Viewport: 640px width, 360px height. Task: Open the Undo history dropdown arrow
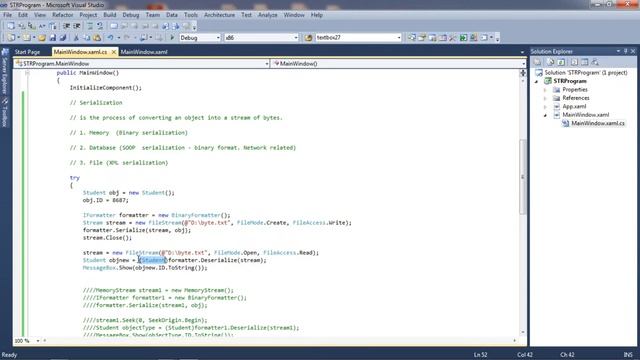[118, 38]
